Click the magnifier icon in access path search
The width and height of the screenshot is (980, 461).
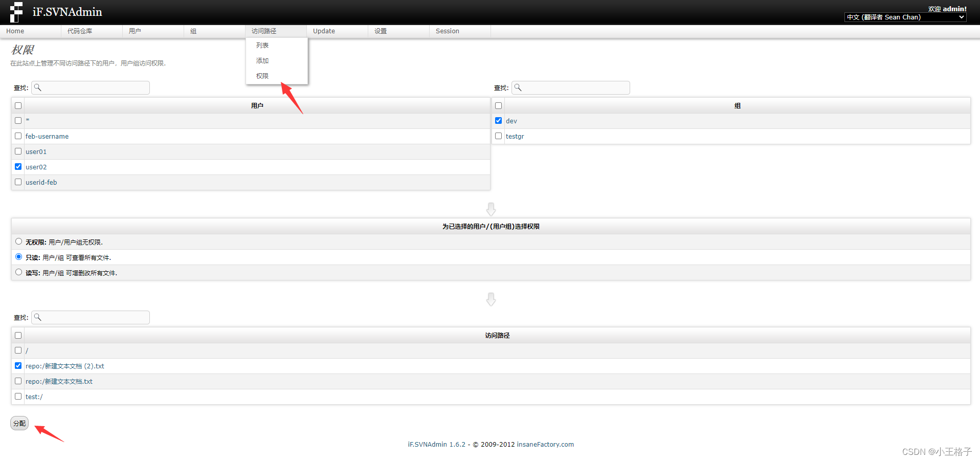(37, 317)
